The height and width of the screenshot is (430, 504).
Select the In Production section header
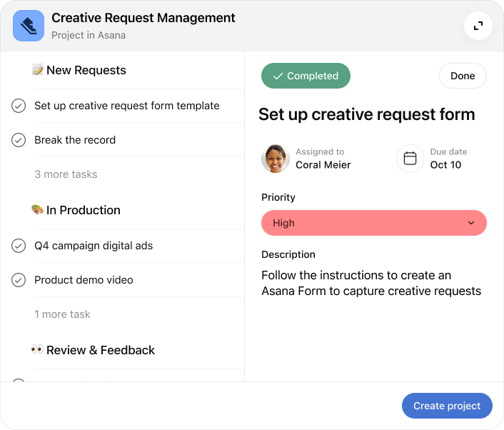pyautogui.click(x=83, y=210)
